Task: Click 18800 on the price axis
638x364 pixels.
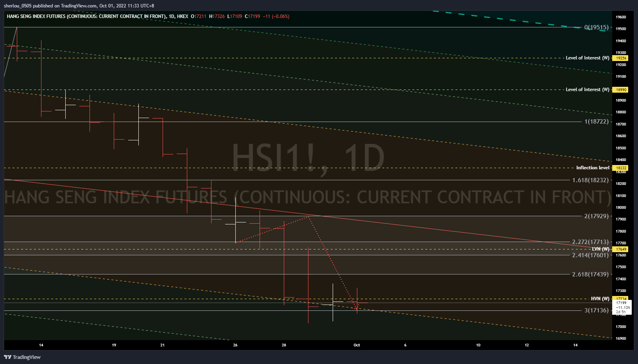Action: (x=621, y=112)
